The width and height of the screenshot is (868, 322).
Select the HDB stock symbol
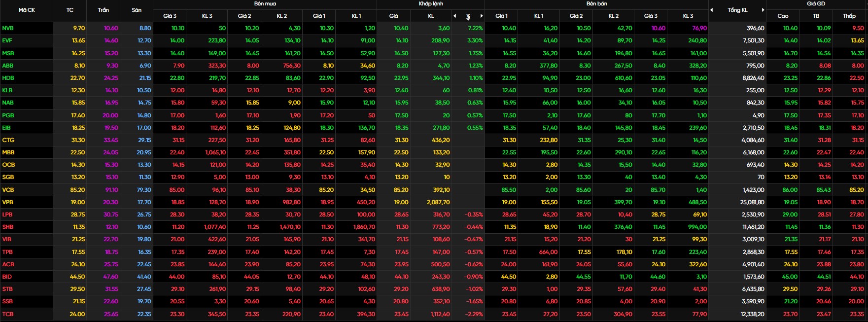8,78
